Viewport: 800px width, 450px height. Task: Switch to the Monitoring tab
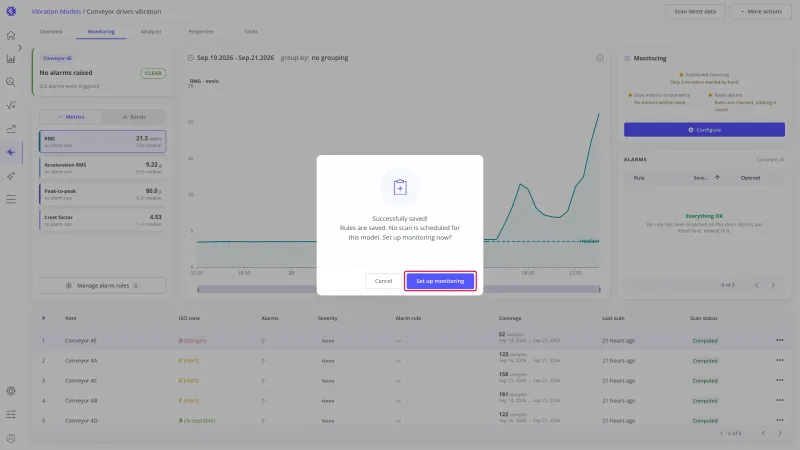tap(101, 32)
